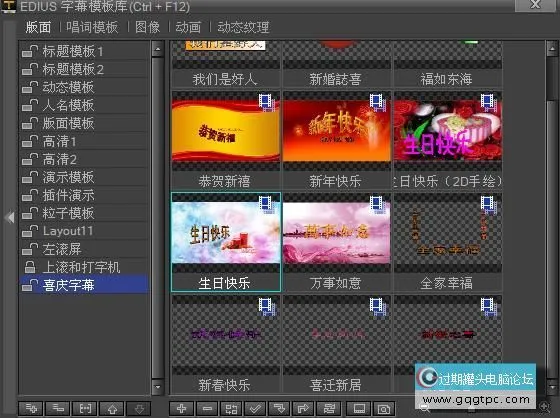Toggle the lock icon for 动态模板
The height and width of the screenshot is (418, 560).
click(30, 87)
